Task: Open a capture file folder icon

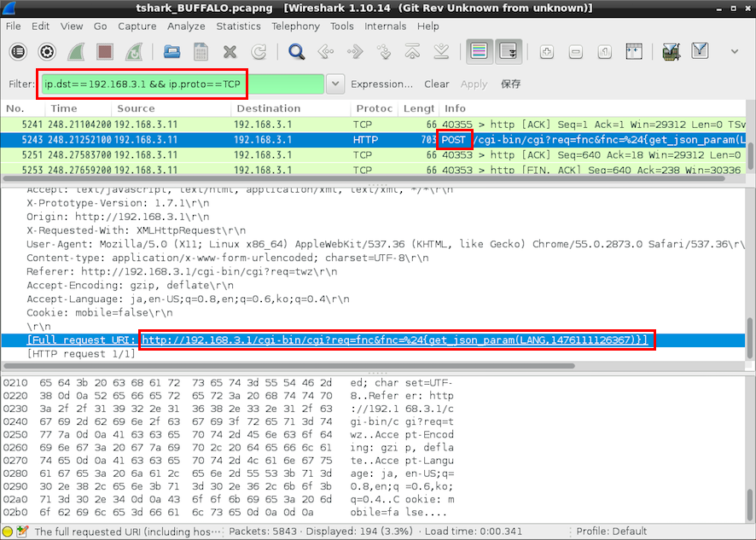Action: coord(172,51)
